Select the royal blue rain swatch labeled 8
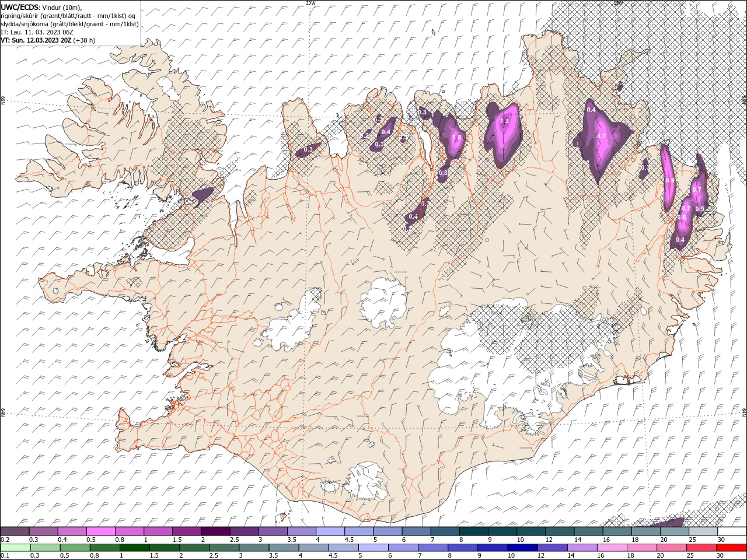This screenshot has height=560, width=747. tap(462, 548)
